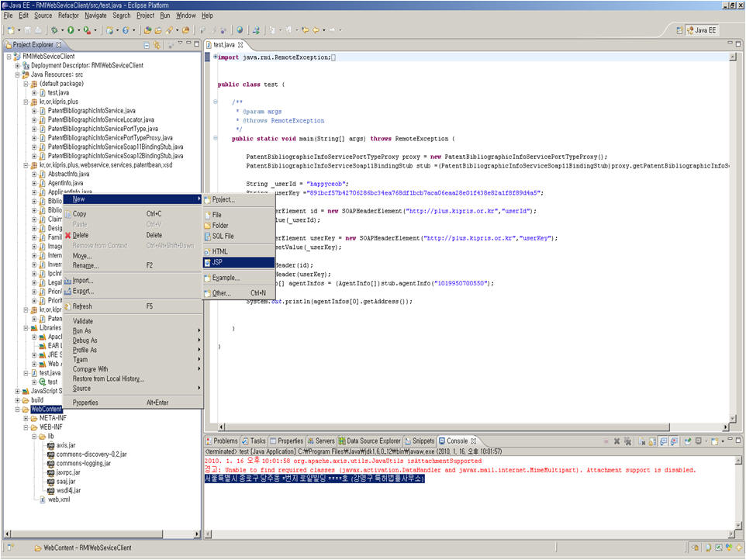Screen dimensions: 746x560
Task: Click Link with Editor in Project Explorer
Action: (x=157, y=45)
